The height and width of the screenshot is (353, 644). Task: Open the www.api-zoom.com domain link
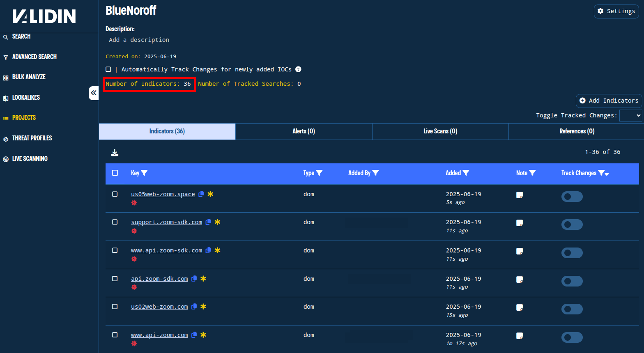(159, 335)
